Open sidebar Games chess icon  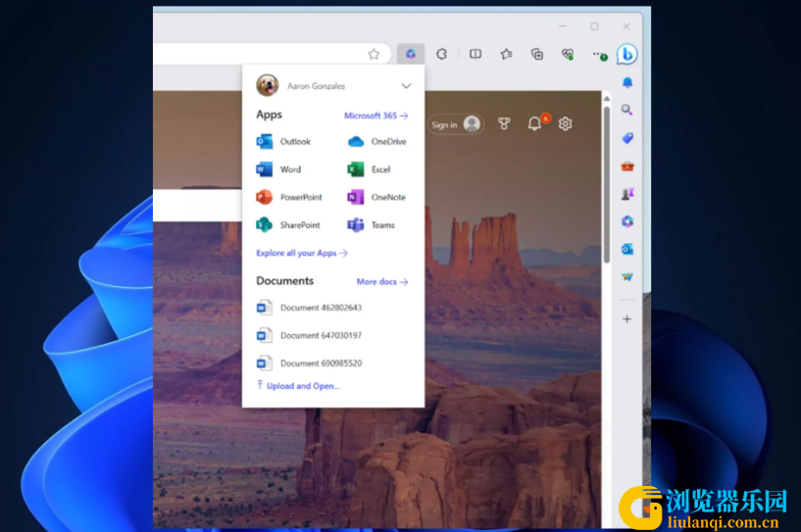[x=627, y=194]
